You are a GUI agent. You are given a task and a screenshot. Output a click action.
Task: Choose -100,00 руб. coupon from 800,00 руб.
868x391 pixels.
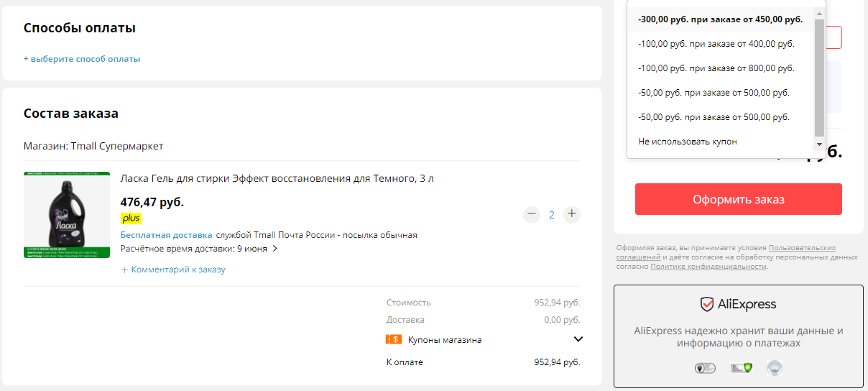[x=721, y=68]
